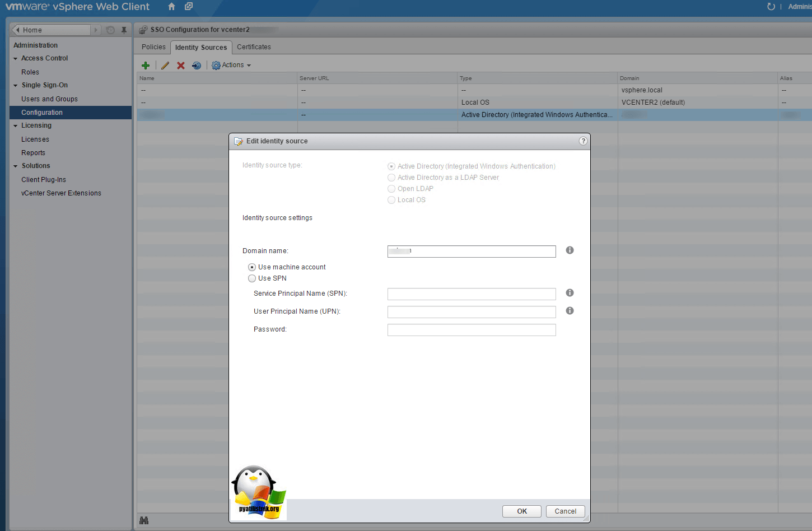Switch to the Policies tab
Screen dimensions: 812x531
pos(153,47)
